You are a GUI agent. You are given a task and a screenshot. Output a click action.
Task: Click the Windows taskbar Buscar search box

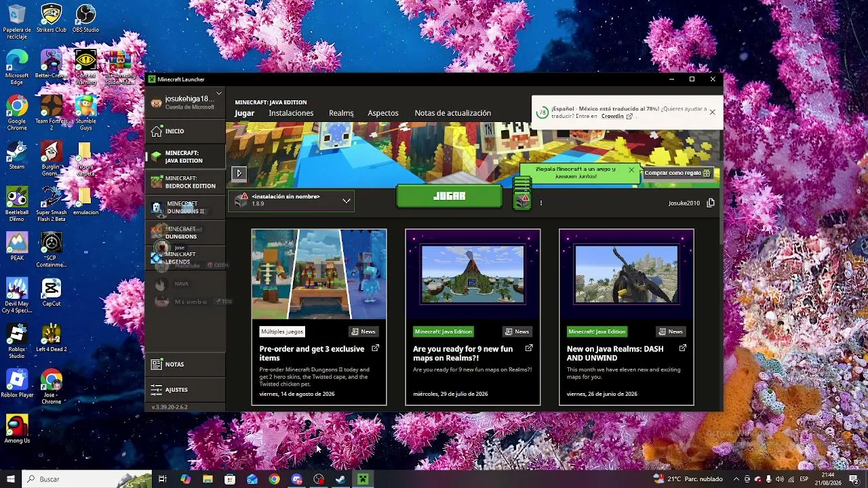tap(88, 479)
